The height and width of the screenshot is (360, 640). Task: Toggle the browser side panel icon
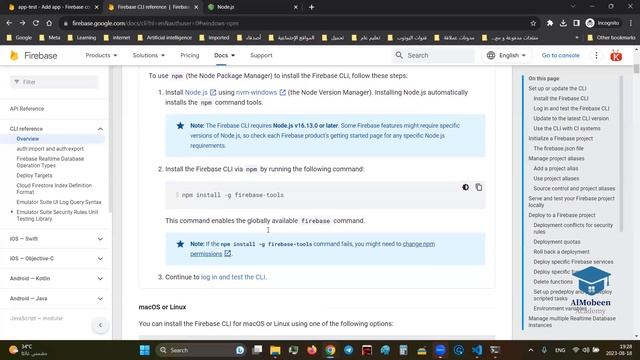pos(576,23)
